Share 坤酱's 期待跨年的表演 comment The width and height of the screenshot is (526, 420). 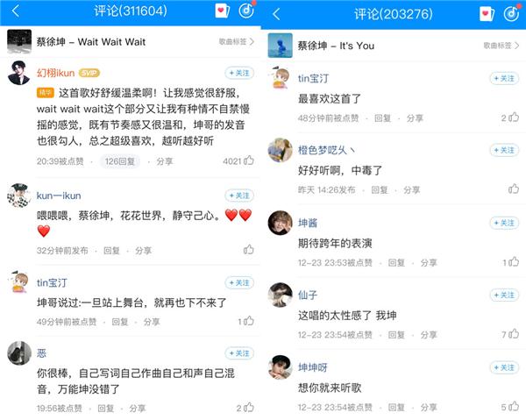429,263
